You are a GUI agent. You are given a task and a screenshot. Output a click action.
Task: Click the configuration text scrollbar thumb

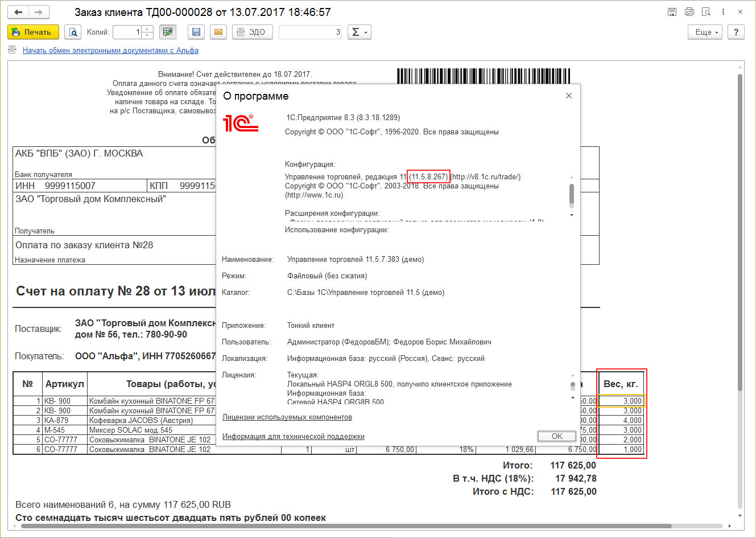click(x=572, y=194)
